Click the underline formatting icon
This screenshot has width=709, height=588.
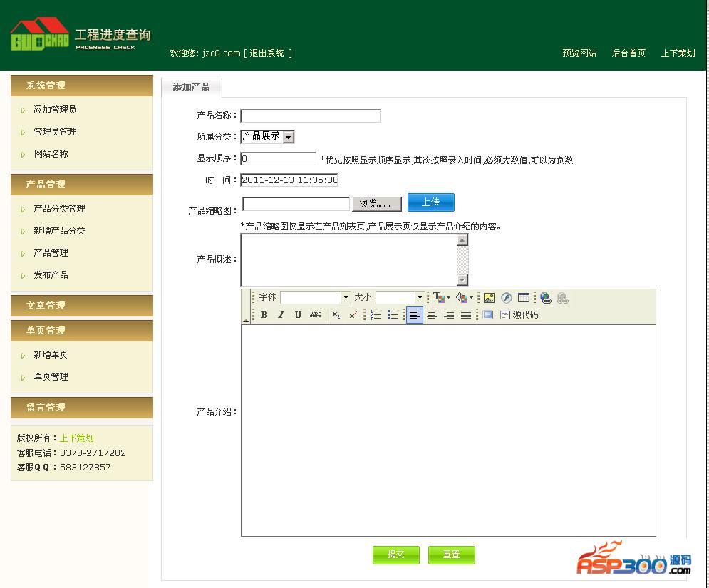(x=298, y=315)
